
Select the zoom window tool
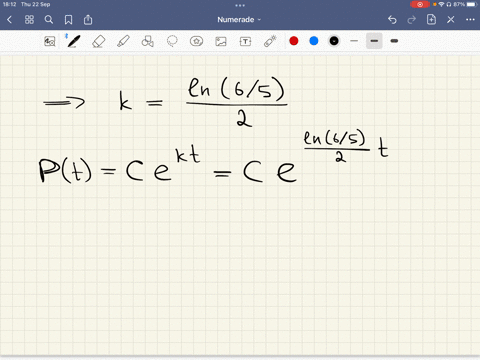click(50, 41)
